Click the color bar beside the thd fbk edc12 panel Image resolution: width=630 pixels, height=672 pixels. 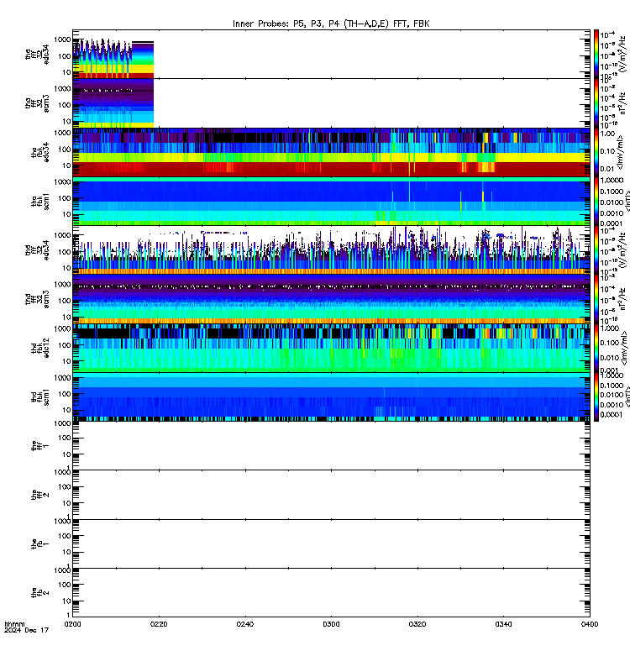[x=596, y=348]
